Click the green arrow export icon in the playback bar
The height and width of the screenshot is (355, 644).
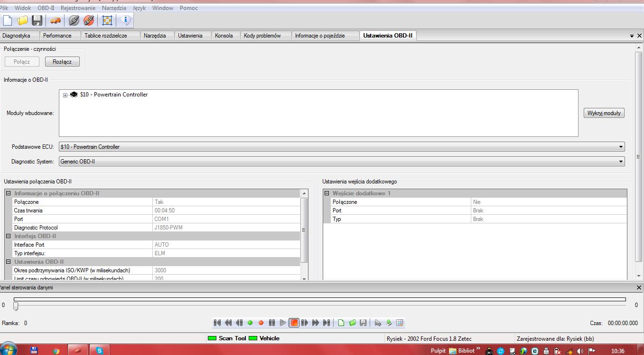(389, 323)
